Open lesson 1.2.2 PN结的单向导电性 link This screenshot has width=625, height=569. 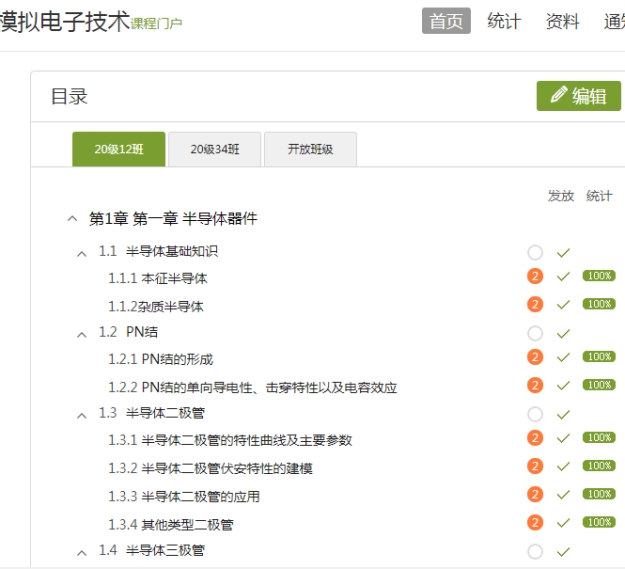252,387
